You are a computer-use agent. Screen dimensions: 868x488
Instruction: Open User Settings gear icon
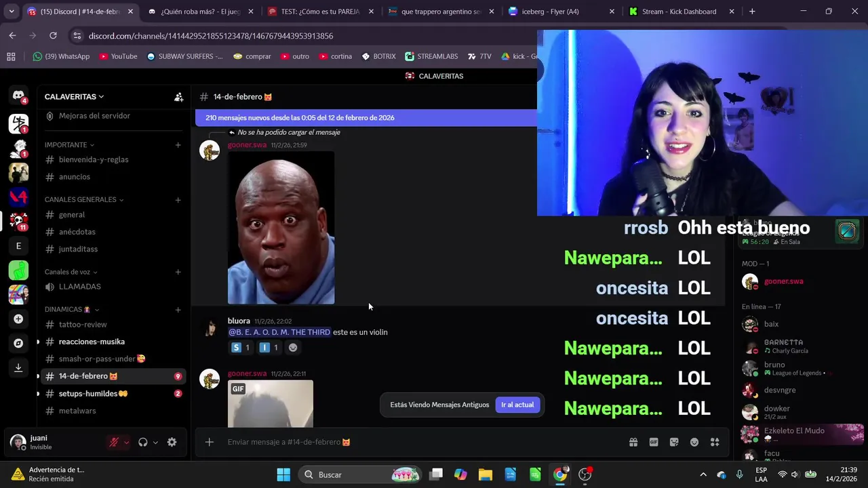pyautogui.click(x=172, y=442)
